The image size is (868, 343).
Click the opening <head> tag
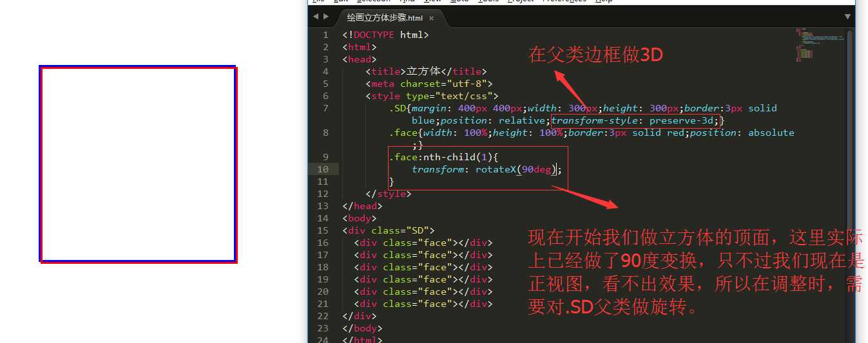pos(360,59)
